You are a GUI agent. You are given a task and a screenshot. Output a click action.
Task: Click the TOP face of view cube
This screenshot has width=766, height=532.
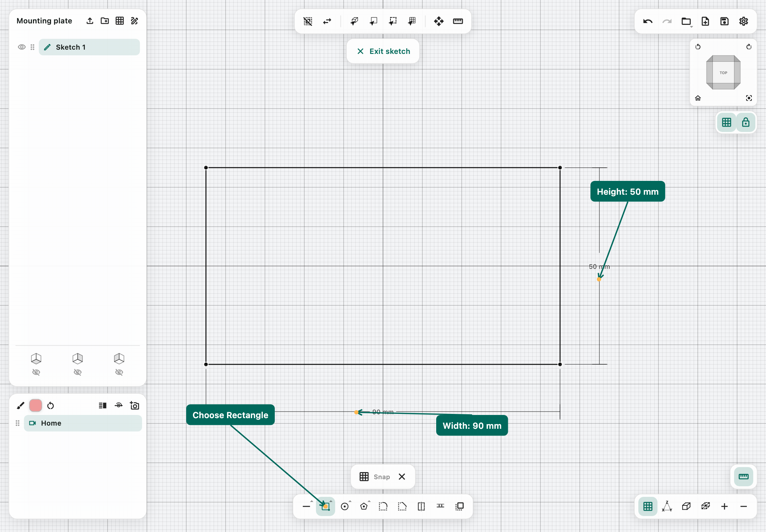(x=723, y=73)
